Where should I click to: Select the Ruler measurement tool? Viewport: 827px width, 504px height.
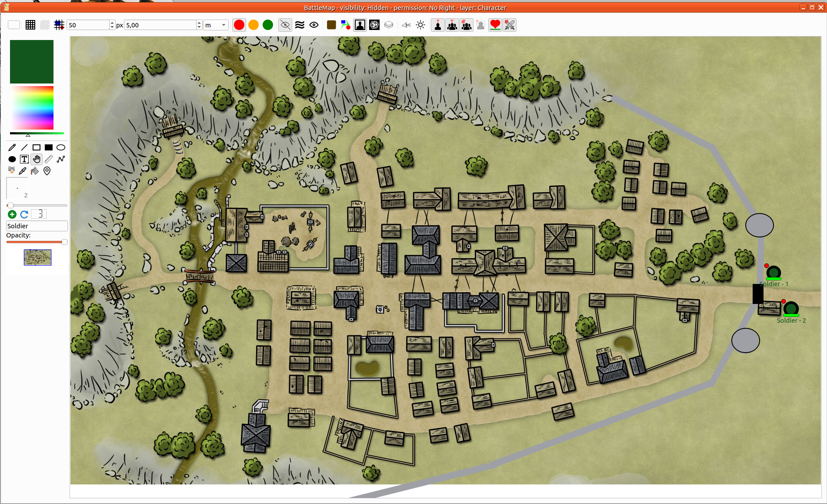coord(49,159)
